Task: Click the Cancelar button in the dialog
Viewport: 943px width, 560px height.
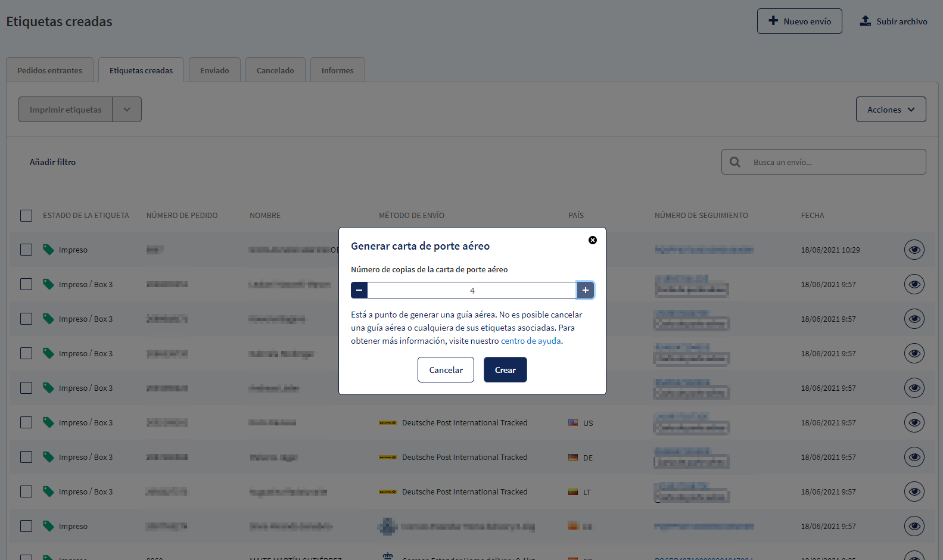Action: [446, 370]
